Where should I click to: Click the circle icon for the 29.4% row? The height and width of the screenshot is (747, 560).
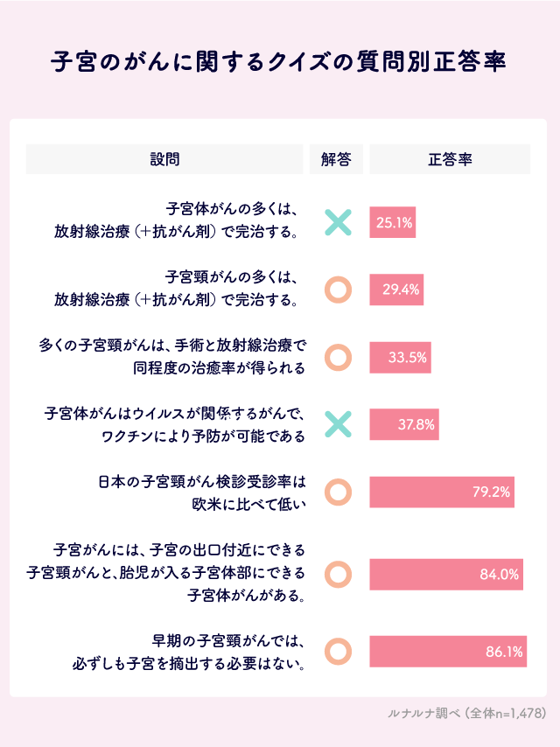[x=338, y=290]
